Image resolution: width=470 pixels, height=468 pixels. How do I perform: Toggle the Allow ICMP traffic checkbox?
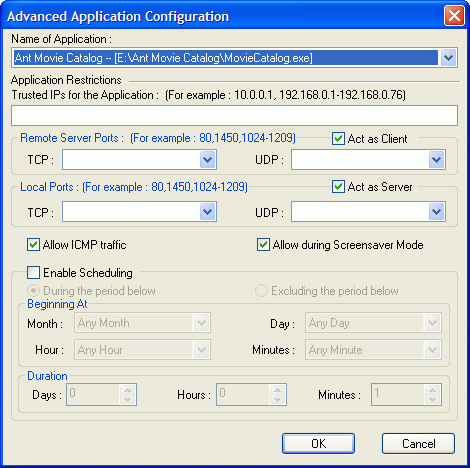click(33, 245)
